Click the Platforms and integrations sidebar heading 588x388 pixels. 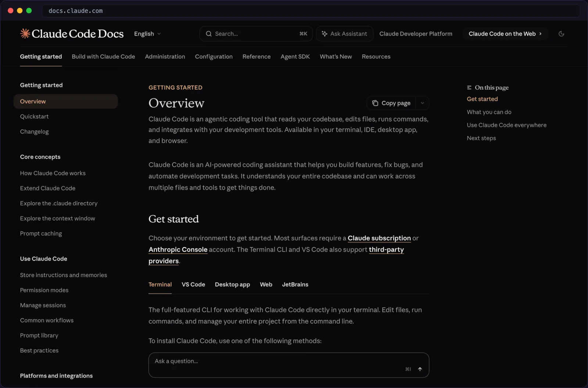(56, 376)
